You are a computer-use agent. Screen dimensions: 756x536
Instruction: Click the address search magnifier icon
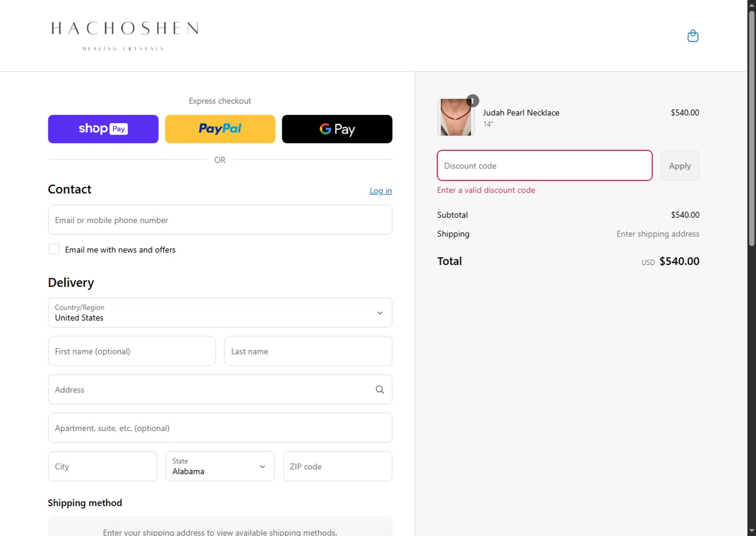(x=380, y=390)
